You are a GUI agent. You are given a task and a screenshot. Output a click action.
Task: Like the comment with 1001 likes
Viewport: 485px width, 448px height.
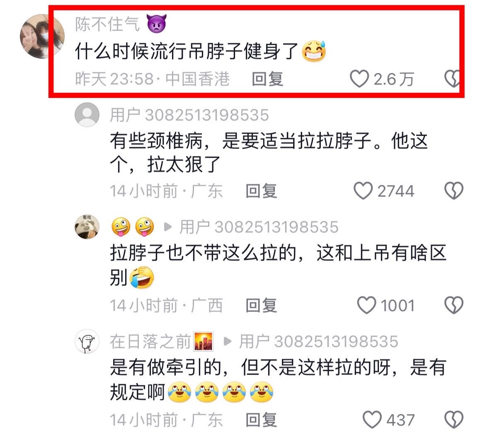click(366, 305)
